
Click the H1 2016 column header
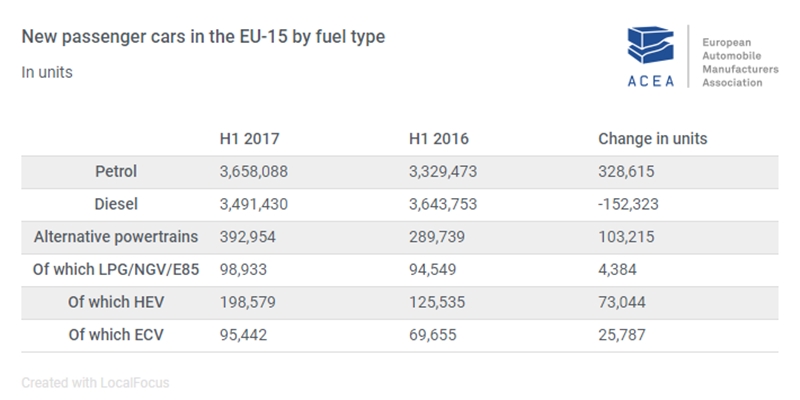(439, 139)
